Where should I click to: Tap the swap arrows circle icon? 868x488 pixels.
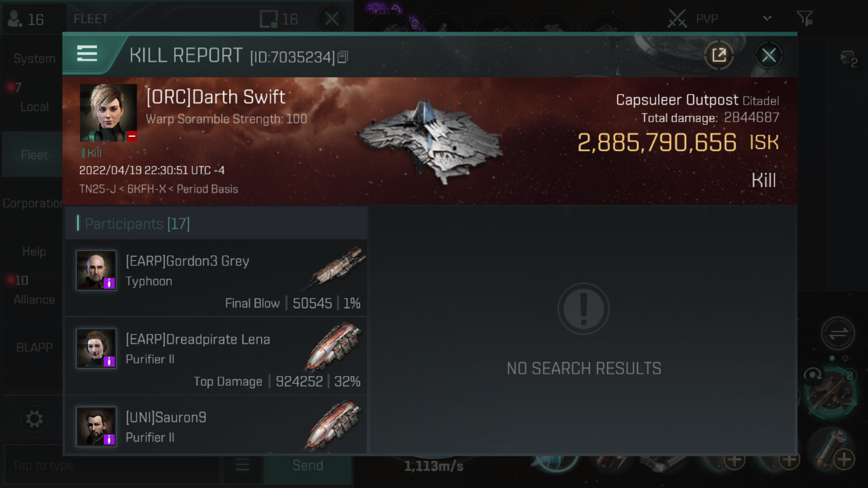838,334
